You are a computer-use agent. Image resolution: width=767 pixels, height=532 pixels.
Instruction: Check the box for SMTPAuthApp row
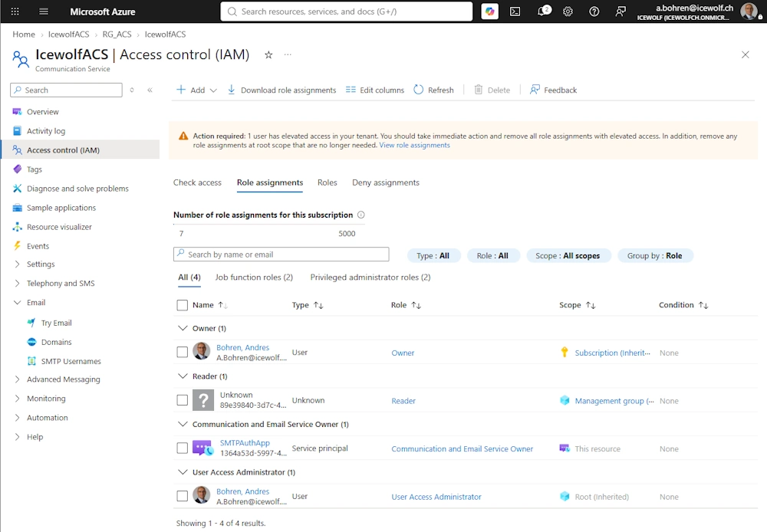point(182,448)
